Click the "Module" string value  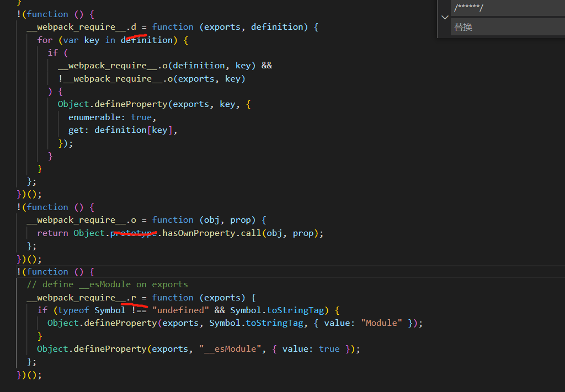click(381, 323)
